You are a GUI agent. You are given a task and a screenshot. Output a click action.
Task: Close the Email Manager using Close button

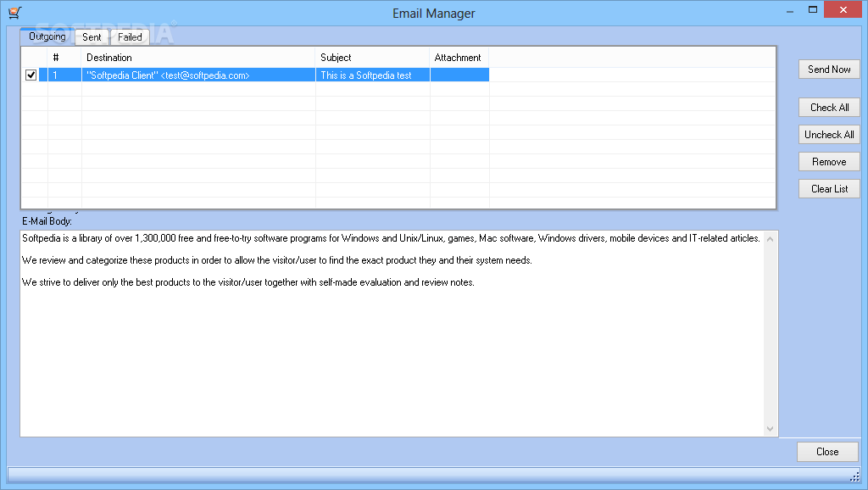[827, 452]
